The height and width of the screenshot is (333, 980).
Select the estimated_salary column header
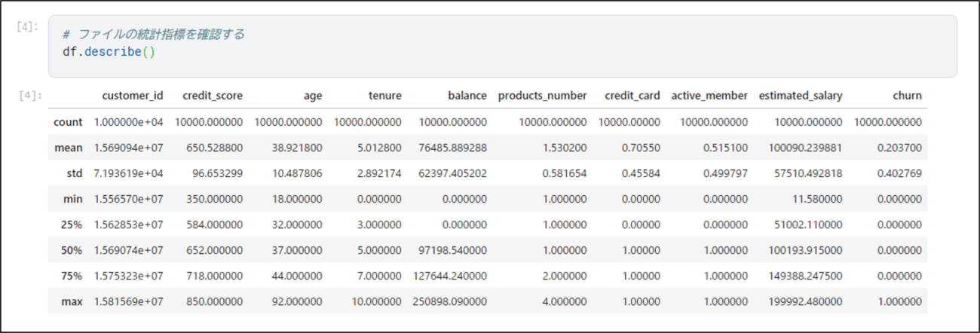click(x=801, y=96)
